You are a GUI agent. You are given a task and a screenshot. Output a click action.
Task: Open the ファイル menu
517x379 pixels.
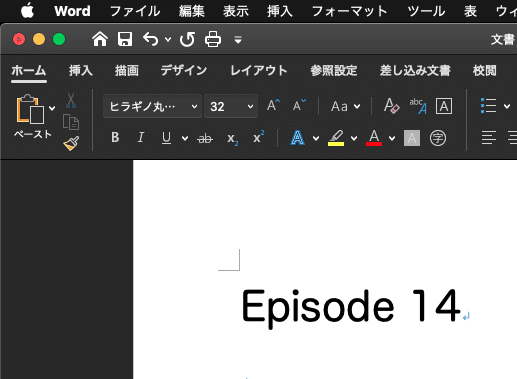coord(135,11)
